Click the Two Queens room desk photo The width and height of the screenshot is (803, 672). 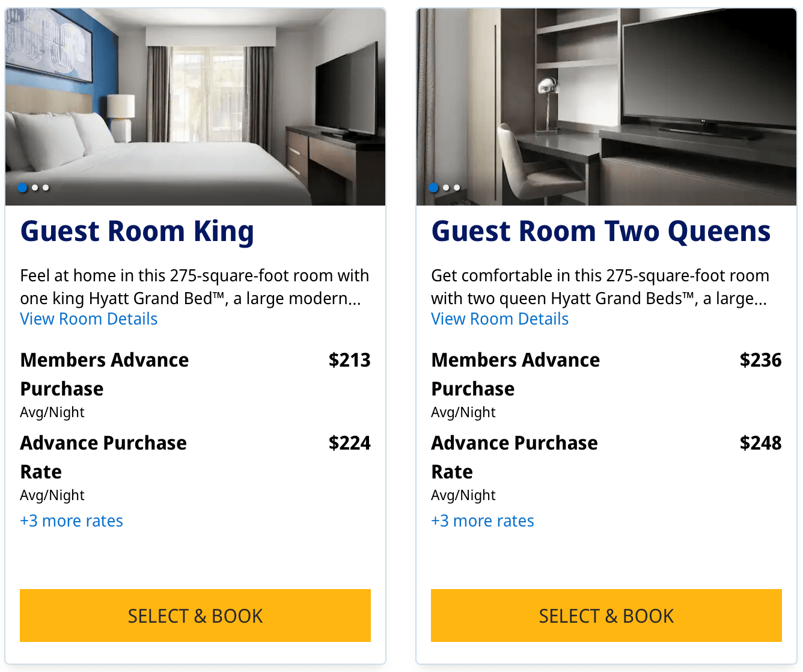(x=606, y=102)
